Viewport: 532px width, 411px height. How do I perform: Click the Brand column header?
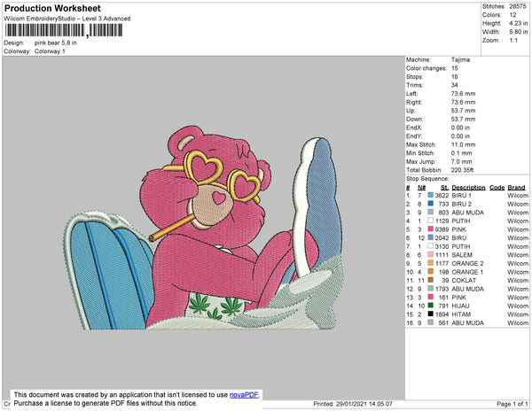(516, 188)
